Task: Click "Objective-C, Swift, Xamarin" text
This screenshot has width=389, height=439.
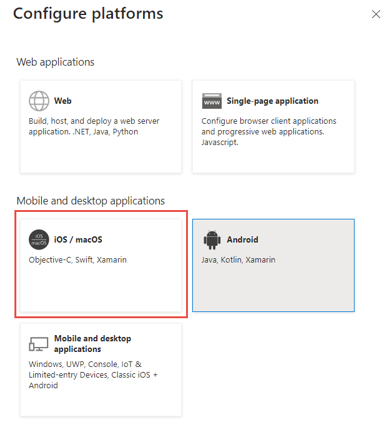Action: 78,260
